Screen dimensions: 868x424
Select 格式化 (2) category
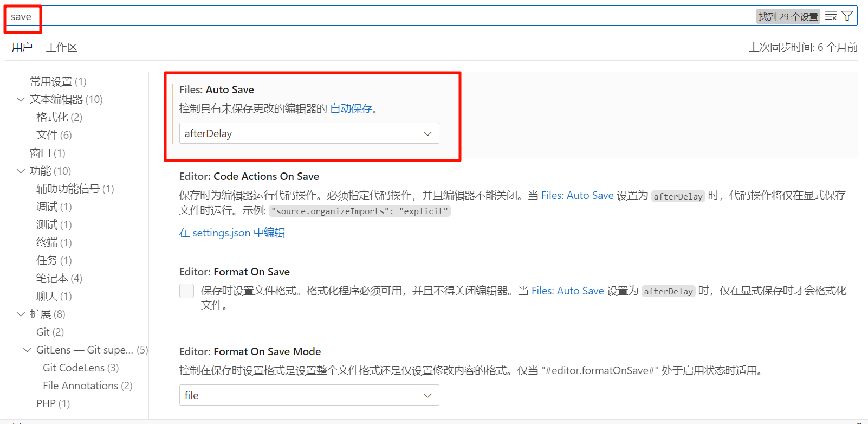point(59,117)
